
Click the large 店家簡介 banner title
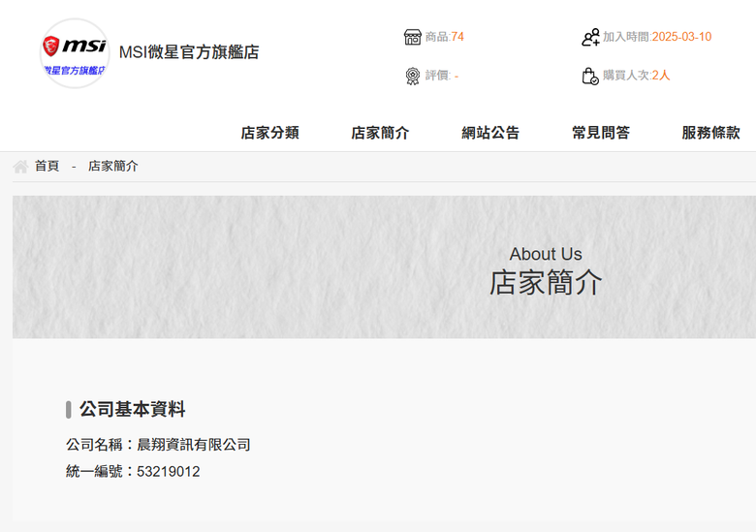coord(546,282)
